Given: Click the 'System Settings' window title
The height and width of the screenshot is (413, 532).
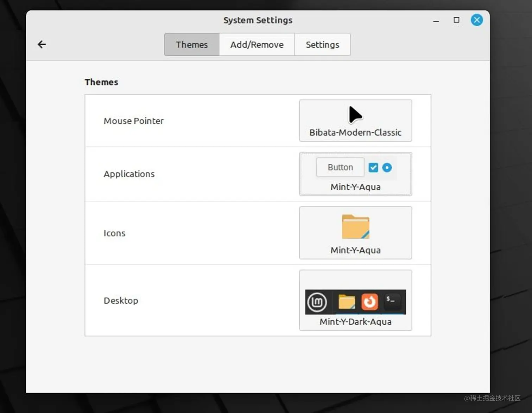Looking at the screenshot, I should pyautogui.click(x=258, y=20).
